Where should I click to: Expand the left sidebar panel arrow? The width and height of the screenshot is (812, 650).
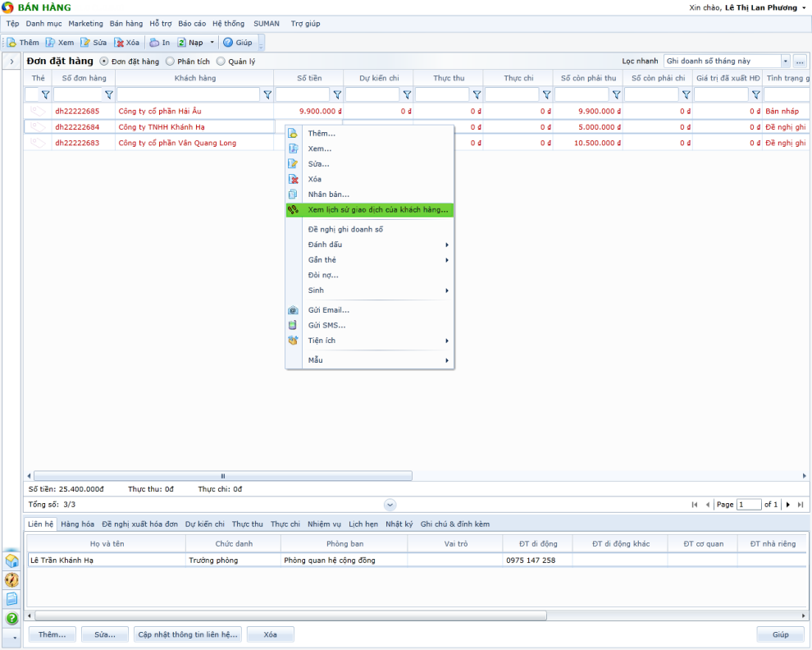(11, 62)
